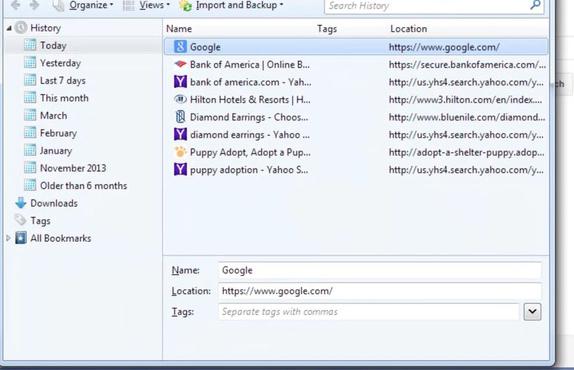Select the Google history entry
This screenshot has height=370, width=574.
click(x=356, y=47)
